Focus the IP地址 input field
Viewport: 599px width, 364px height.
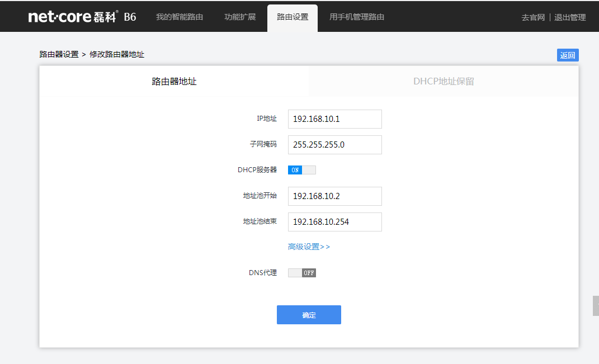[x=334, y=119]
